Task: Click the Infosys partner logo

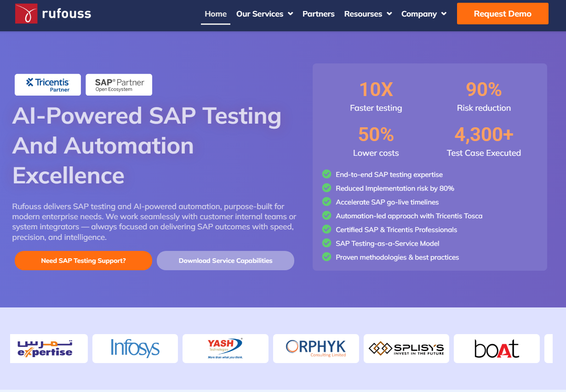Action: tap(135, 348)
